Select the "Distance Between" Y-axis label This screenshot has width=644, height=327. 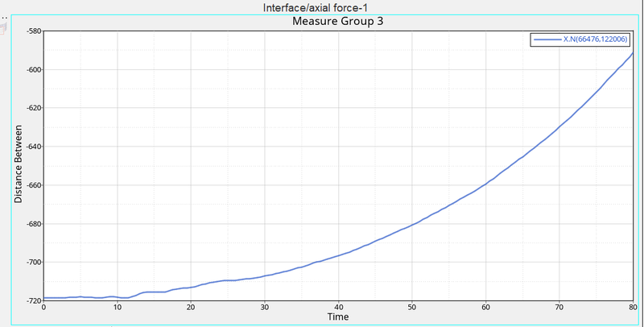[19, 165]
